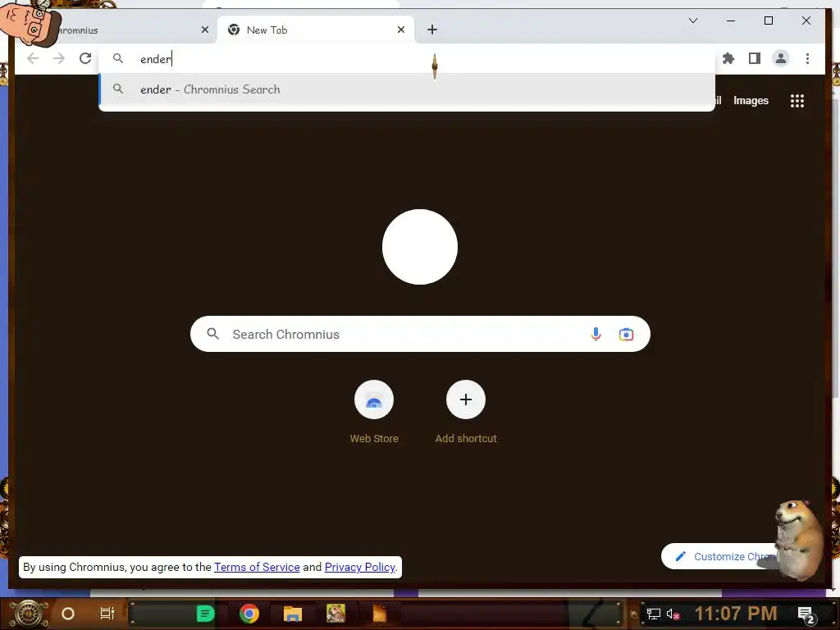
Task: Close the Chromnius tab
Action: (204, 30)
